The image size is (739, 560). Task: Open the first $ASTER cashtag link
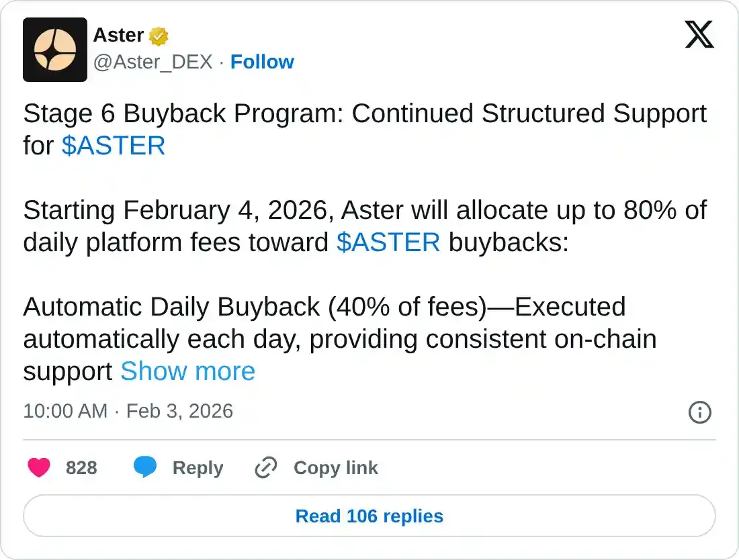pyautogui.click(x=114, y=146)
